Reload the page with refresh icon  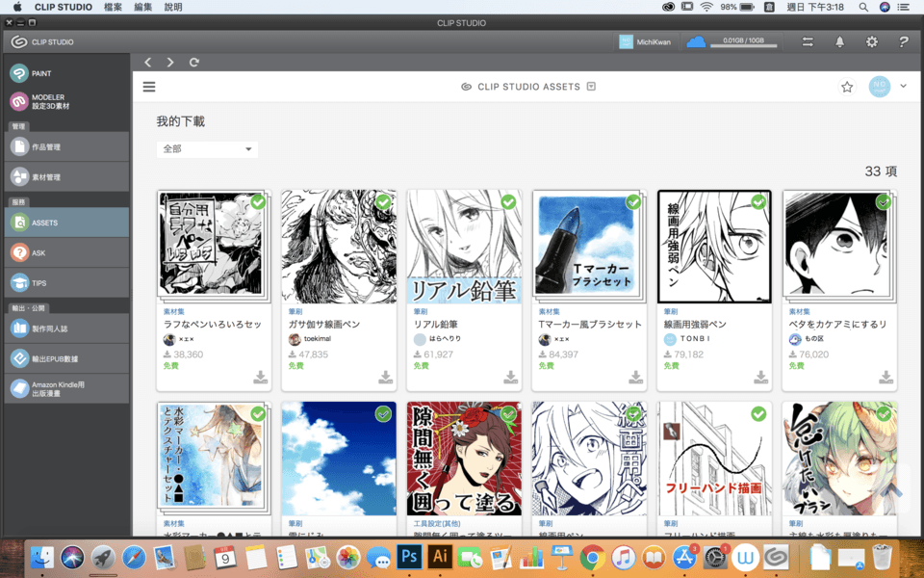[194, 63]
